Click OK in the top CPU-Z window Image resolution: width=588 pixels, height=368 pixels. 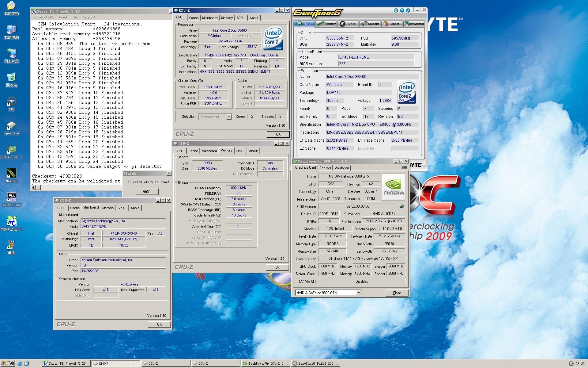click(x=278, y=134)
